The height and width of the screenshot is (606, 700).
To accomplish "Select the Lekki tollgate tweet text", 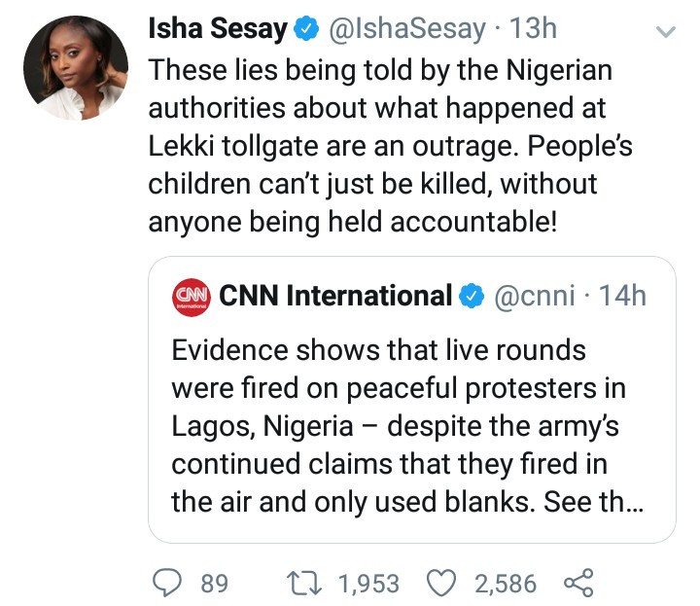I will click(379, 147).
